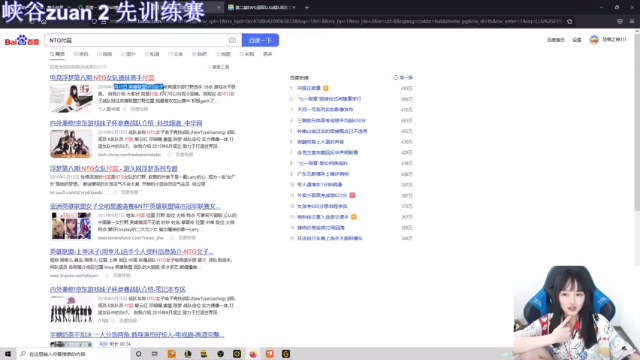Image resolution: width=640 pixels, height=360 pixels.
Task: Open hot search item 1 中国正能量
Action: pyautogui.click(x=309, y=88)
